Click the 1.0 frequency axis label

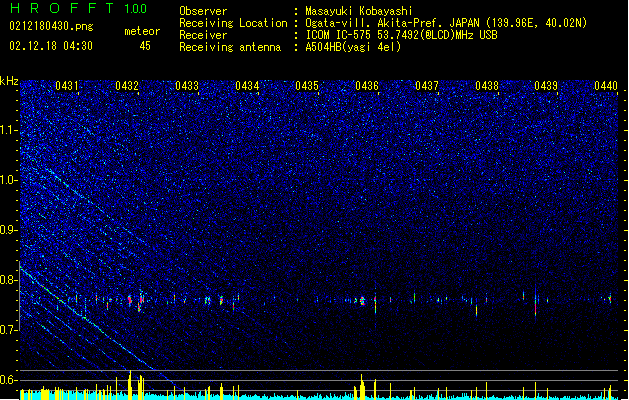pyautogui.click(x=8, y=180)
